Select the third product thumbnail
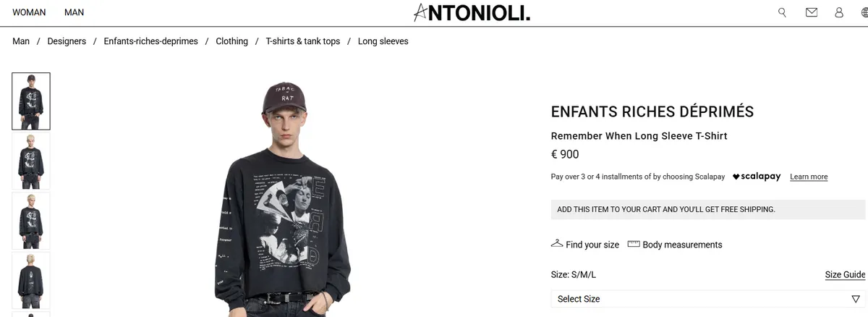 click(31, 221)
